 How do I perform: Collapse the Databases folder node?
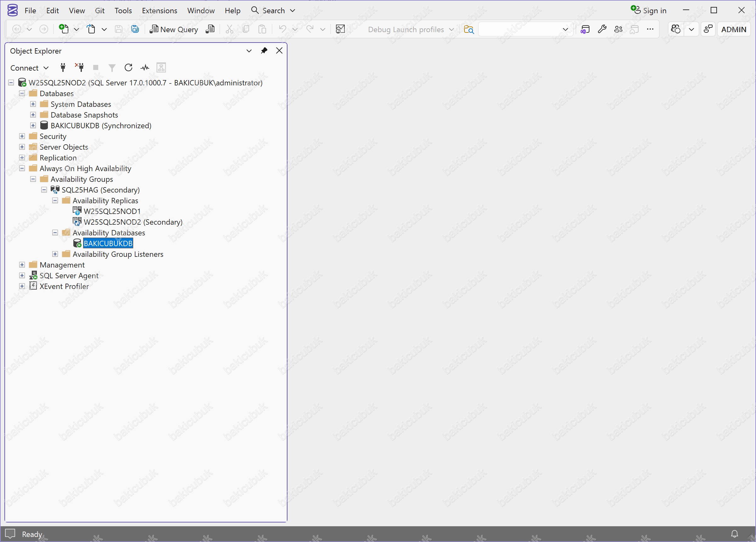pos(22,93)
